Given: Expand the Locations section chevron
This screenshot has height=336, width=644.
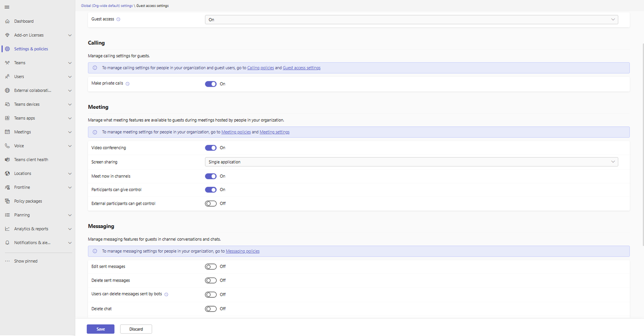Looking at the screenshot, I should click(70, 174).
